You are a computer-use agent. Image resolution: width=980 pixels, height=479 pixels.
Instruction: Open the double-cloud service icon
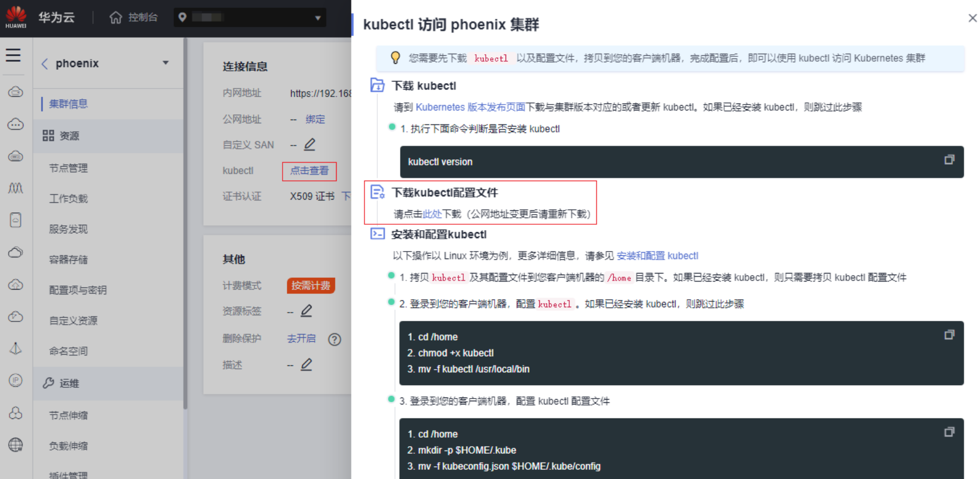click(x=16, y=252)
